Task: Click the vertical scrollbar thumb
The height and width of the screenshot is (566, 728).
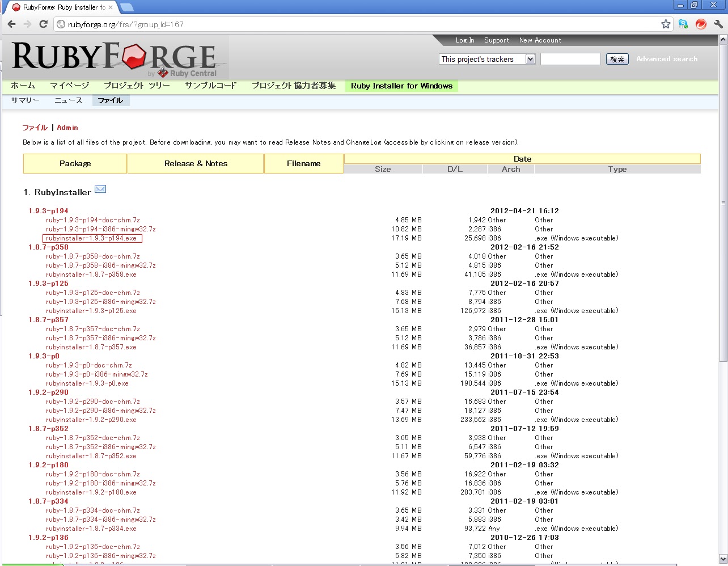Action: coord(723,203)
